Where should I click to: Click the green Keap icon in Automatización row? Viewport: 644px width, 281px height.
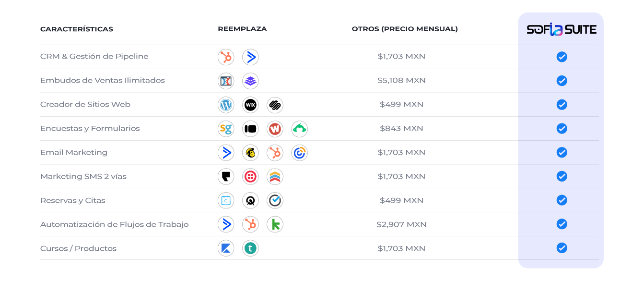[275, 225]
